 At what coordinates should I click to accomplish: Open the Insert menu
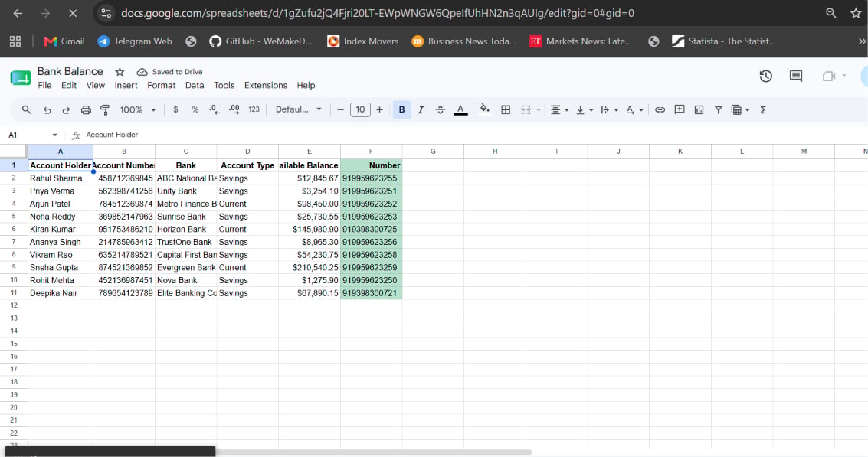(126, 85)
